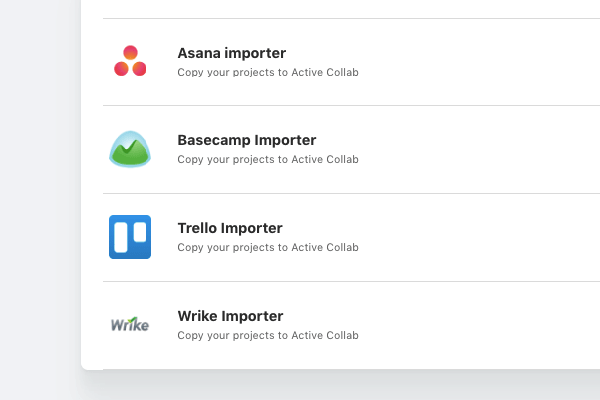Viewport: 600px width, 400px height.
Task: Open the Asana importer title
Action: click(232, 53)
